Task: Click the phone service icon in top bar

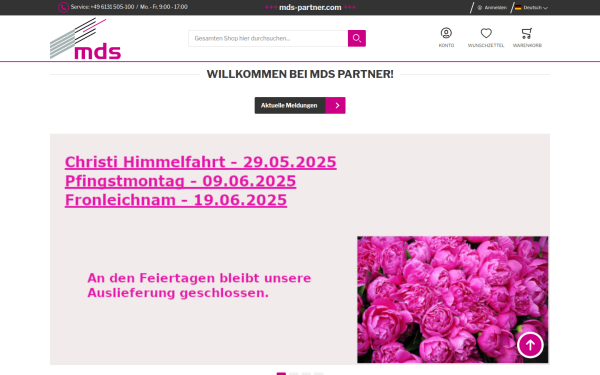Action: [63, 7]
